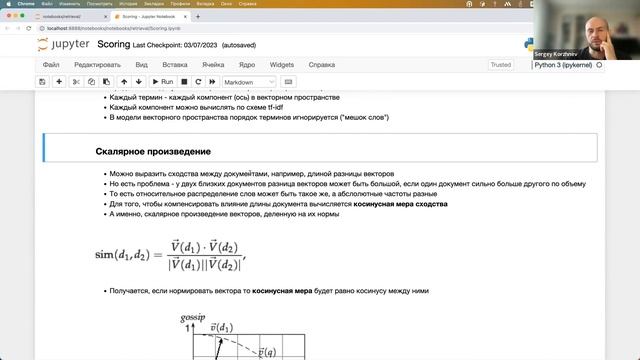Cut selected cell with scissors icon
This screenshot has width=640, height=360.
(x=76, y=82)
